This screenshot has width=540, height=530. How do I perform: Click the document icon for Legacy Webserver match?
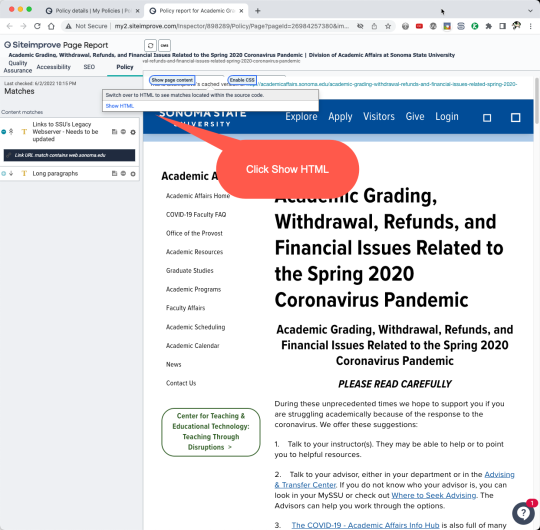pos(114,132)
